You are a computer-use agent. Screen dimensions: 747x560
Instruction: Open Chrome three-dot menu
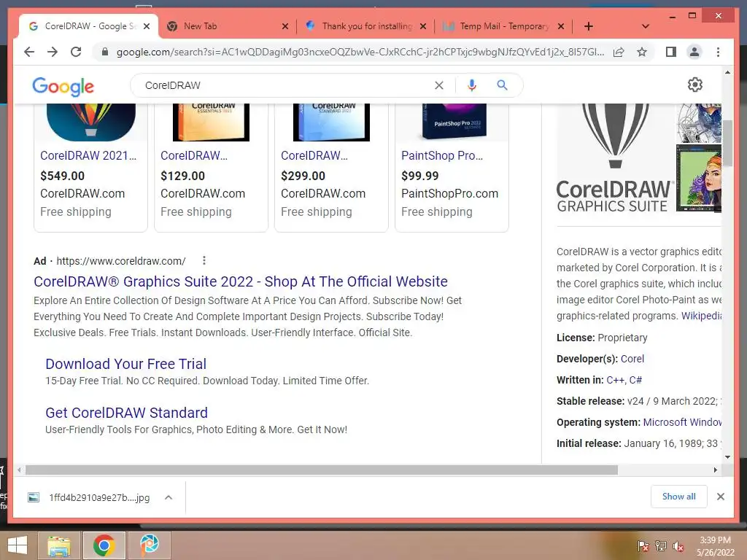(718, 52)
